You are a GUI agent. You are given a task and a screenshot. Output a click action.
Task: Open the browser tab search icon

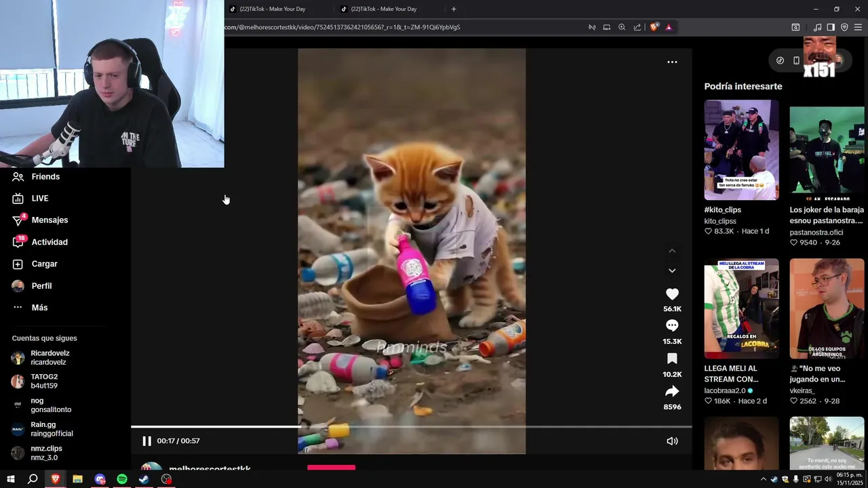click(x=795, y=27)
